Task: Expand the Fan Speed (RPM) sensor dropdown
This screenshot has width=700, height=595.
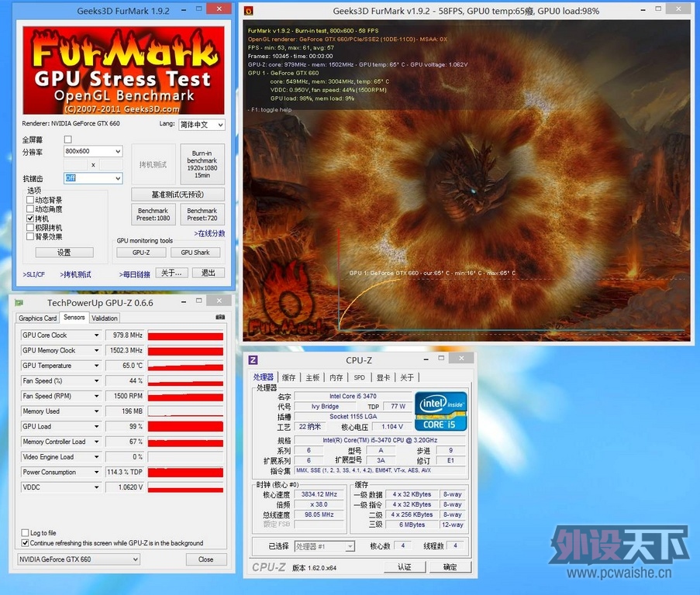Action: point(96,396)
